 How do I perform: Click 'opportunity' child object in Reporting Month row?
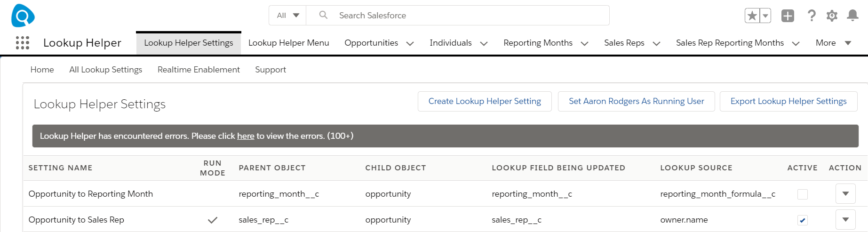click(x=388, y=194)
